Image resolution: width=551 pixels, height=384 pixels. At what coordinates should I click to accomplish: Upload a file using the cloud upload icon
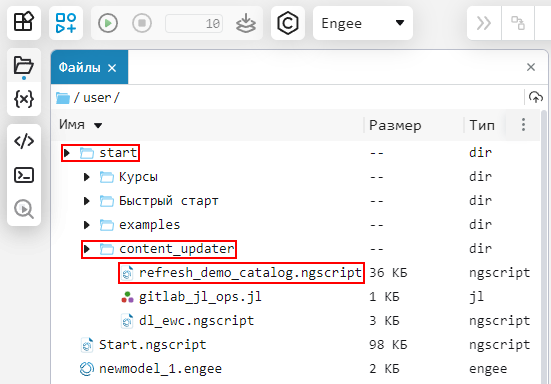coord(536,97)
